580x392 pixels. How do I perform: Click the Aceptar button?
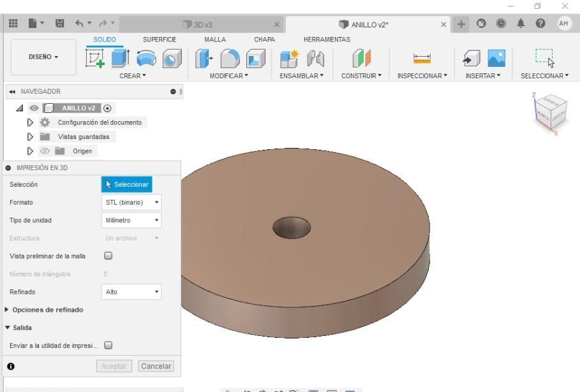click(114, 366)
